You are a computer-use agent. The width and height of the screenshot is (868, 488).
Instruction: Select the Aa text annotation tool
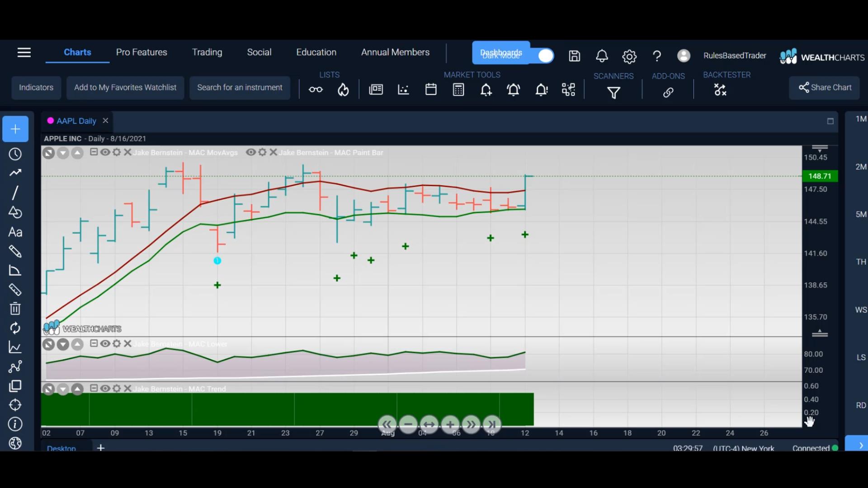(15, 232)
